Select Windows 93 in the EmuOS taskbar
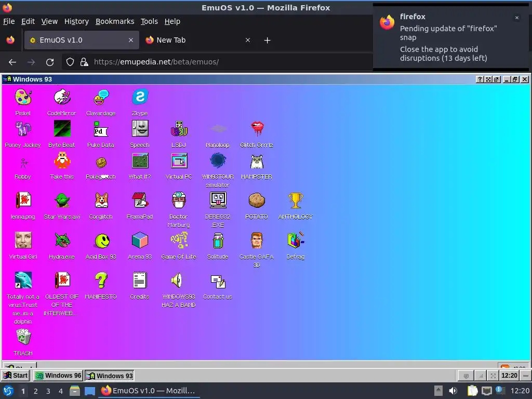Image resolution: width=532 pixels, height=399 pixels. tap(109, 376)
